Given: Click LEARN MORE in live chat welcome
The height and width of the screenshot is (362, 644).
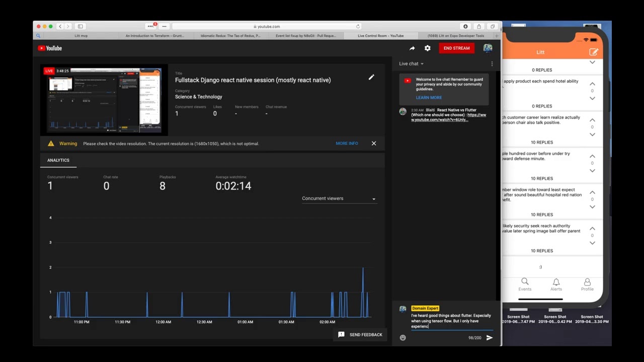Looking at the screenshot, I should pos(429,98).
